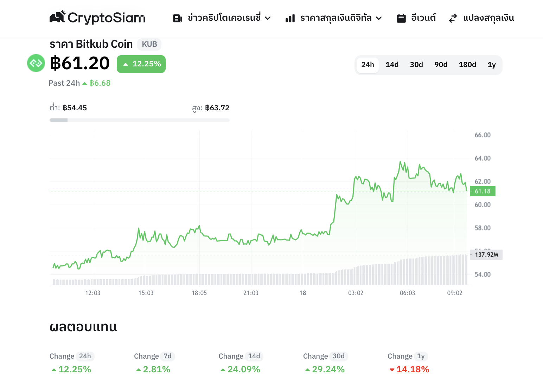The height and width of the screenshot is (392, 543).
Task: Click the high price ฿63.72
Action: click(217, 108)
